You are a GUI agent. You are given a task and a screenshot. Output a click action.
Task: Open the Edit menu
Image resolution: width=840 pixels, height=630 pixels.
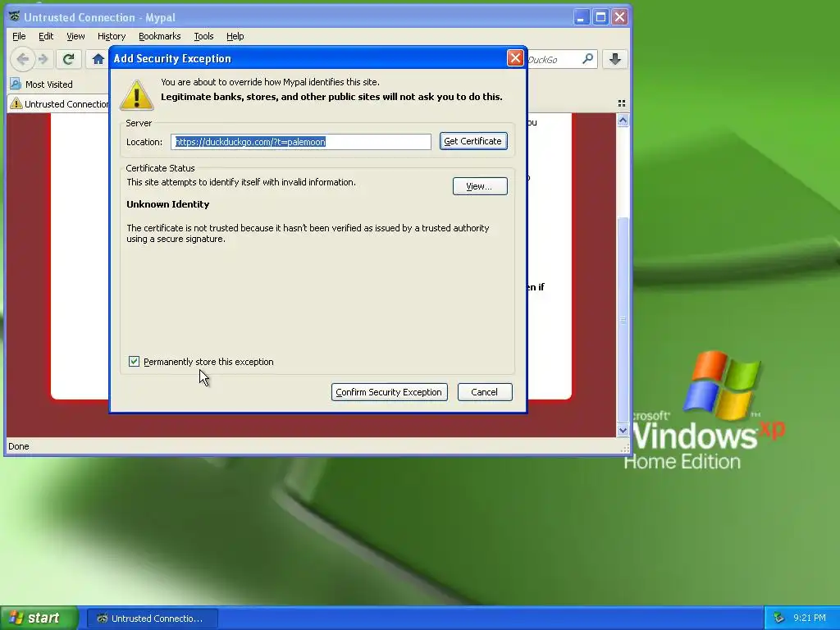coord(46,36)
